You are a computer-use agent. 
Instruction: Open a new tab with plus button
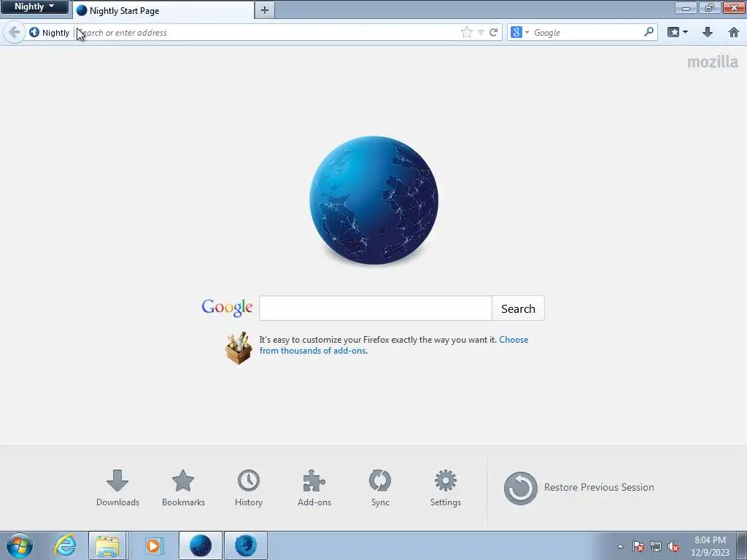click(x=265, y=10)
